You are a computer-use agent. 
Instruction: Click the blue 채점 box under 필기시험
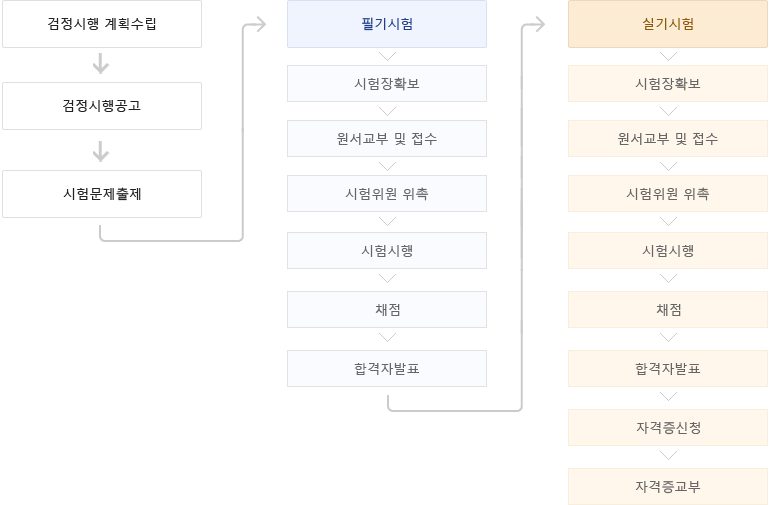(387, 309)
